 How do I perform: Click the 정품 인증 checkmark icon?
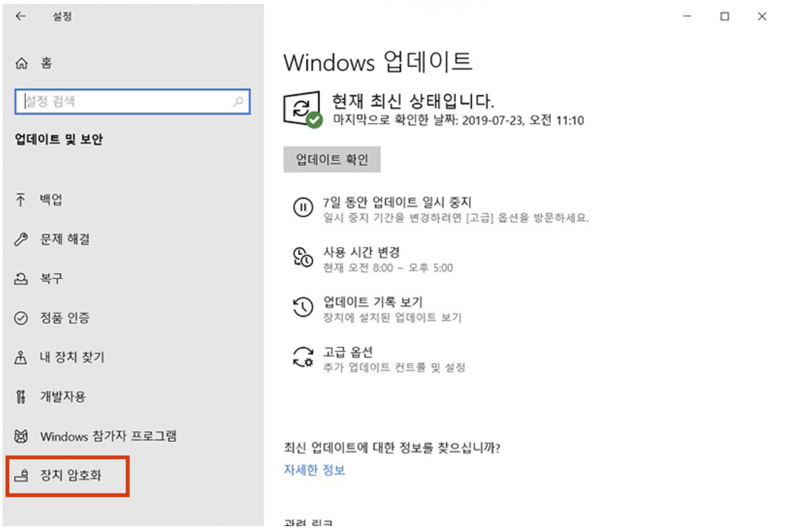coord(21,318)
